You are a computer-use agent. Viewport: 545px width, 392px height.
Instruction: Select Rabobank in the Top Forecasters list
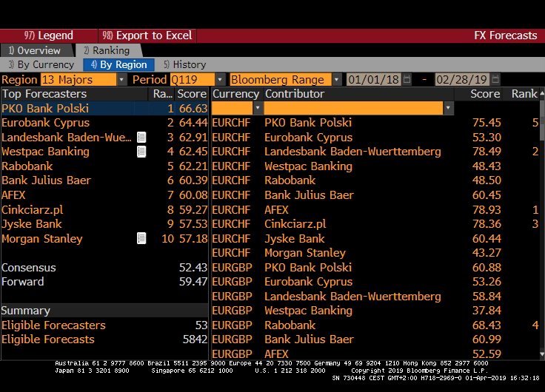[27, 166]
